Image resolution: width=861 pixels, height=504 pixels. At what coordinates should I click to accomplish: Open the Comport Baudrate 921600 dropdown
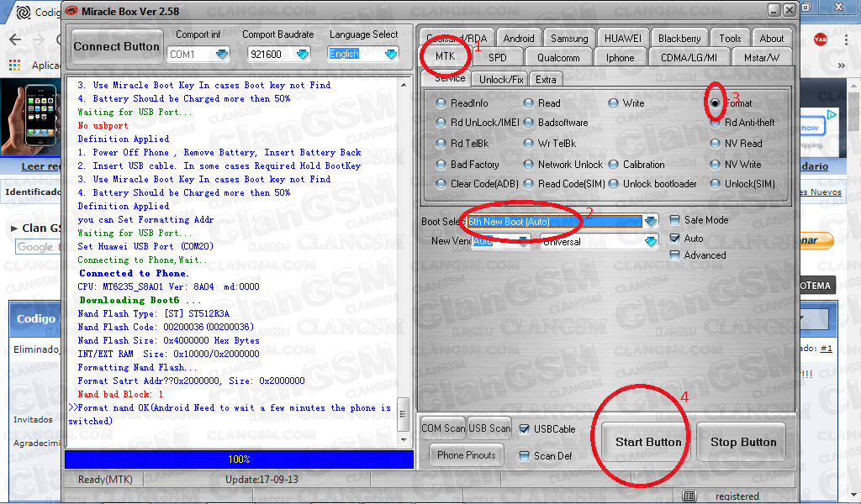(x=303, y=54)
